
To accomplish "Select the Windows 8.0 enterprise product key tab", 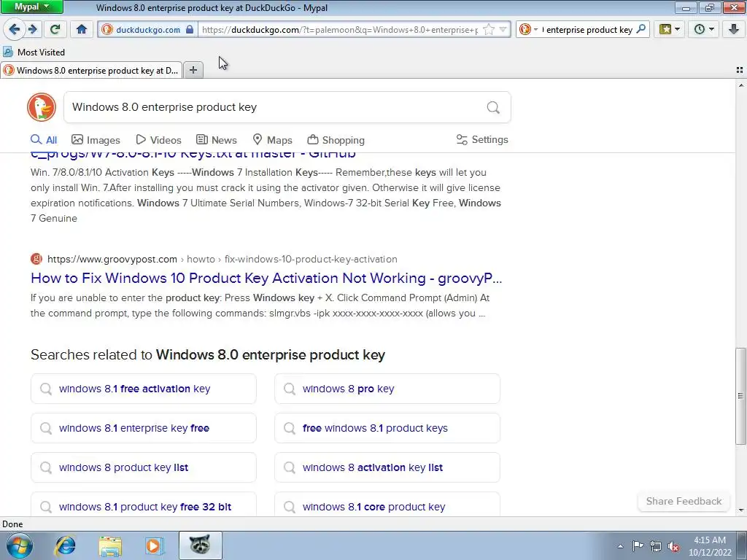I will (x=91, y=71).
